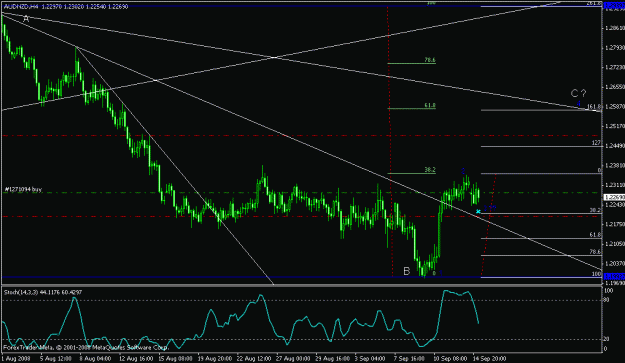Click the AUDNZD,H4 symbol title text
Screen dimensions: 625x363
coord(21,6)
